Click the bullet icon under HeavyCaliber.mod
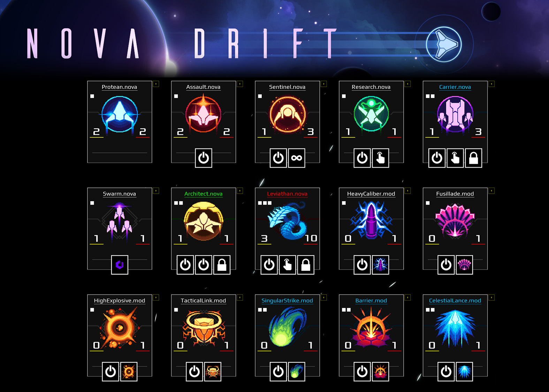The height and width of the screenshot is (392, 549). (x=380, y=265)
